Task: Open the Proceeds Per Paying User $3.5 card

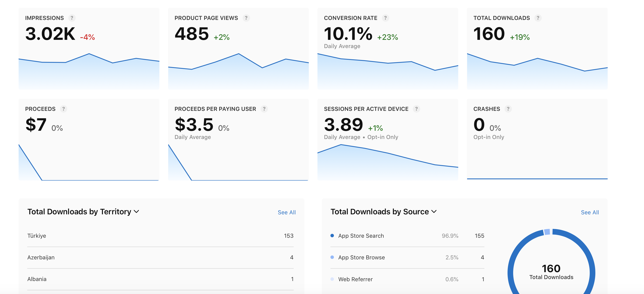Action: 238,140
